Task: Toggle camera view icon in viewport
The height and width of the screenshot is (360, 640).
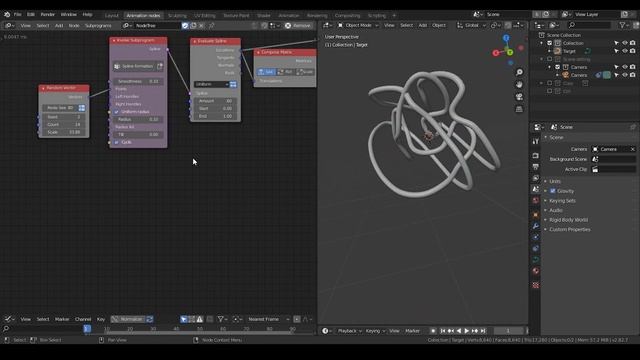Action: [x=519, y=97]
